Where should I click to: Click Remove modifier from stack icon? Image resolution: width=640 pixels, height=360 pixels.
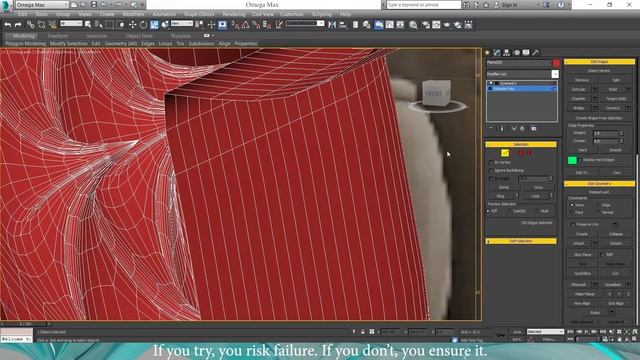522,129
